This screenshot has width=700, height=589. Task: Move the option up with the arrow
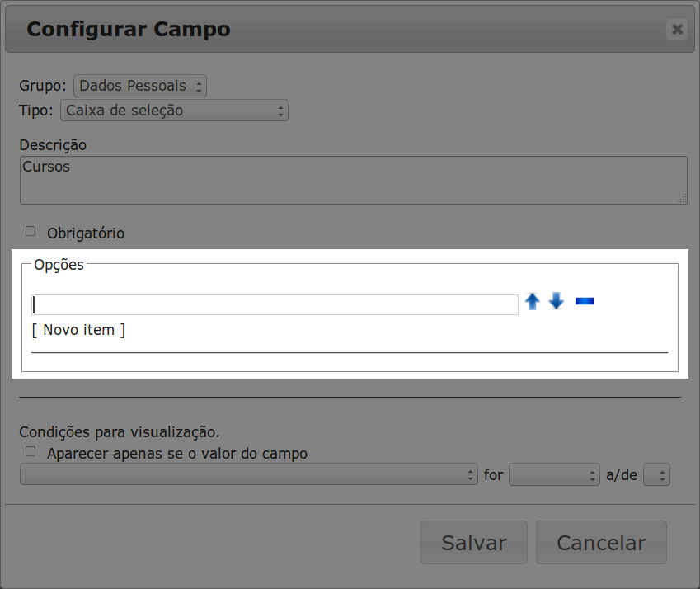click(x=533, y=302)
